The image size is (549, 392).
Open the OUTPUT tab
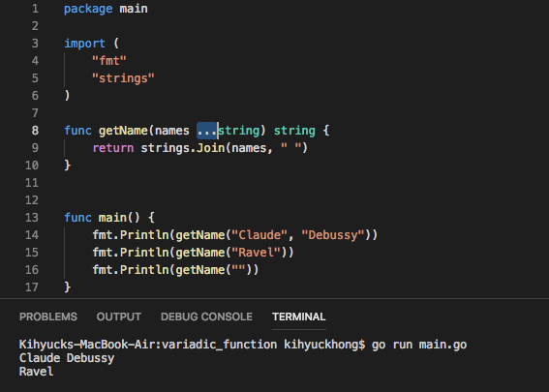[x=119, y=317]
